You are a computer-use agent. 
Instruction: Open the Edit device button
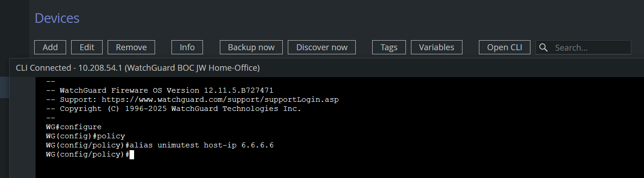click(x=87, y=47)
